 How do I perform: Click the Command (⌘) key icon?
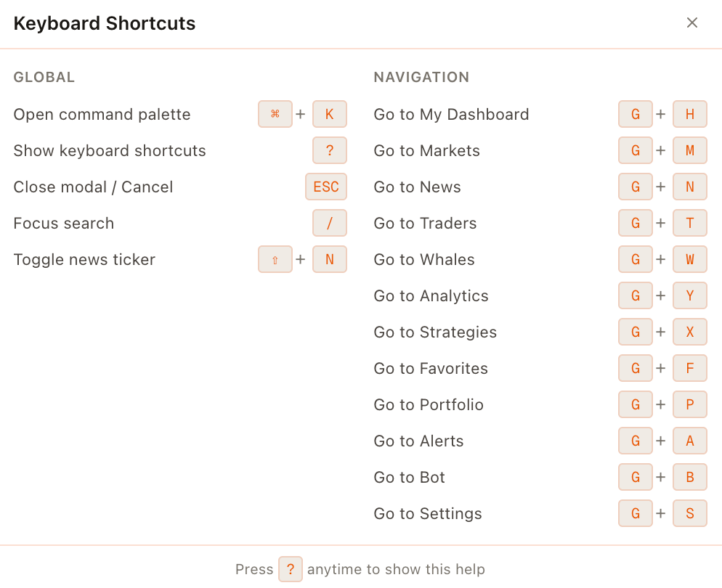[x=275, y=114]
